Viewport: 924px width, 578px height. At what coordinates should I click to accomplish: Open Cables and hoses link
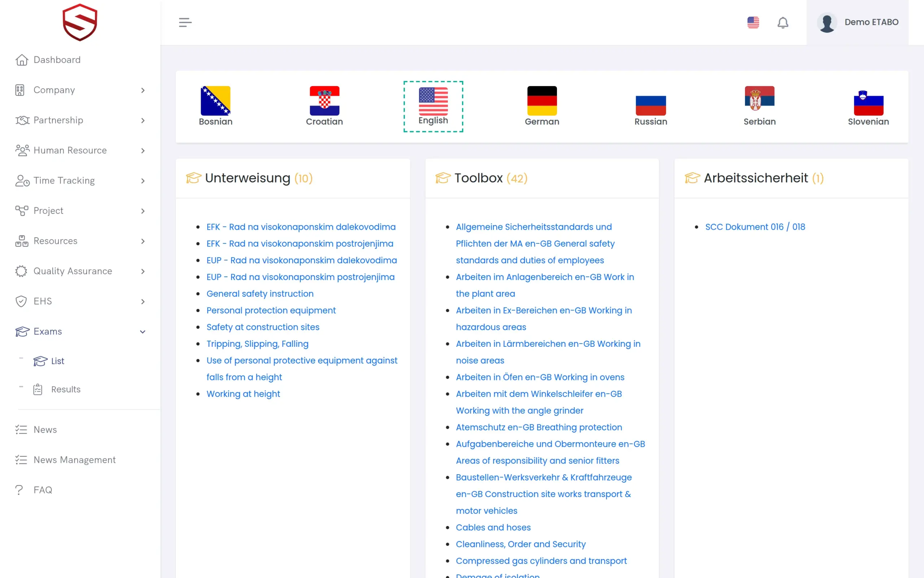click(493, 527)
